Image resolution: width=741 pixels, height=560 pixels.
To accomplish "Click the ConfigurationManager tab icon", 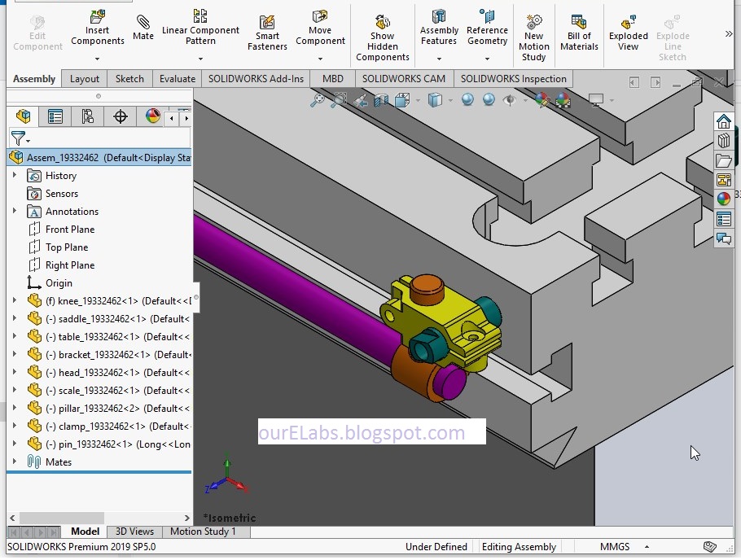I will coord(88,116).
